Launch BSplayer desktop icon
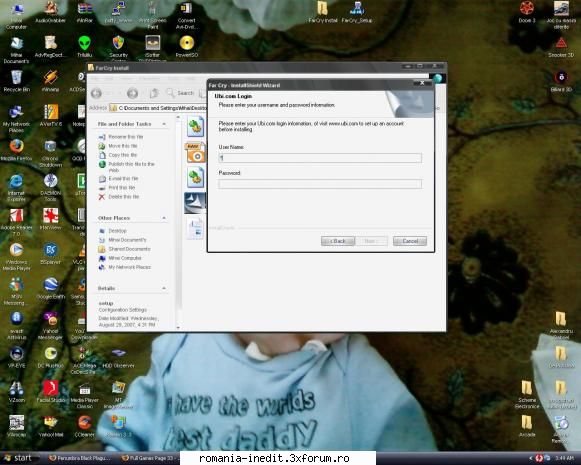Image resolution: width=581 pixels, height=465 pixels. pyautogui.click(x=50, y=250)
